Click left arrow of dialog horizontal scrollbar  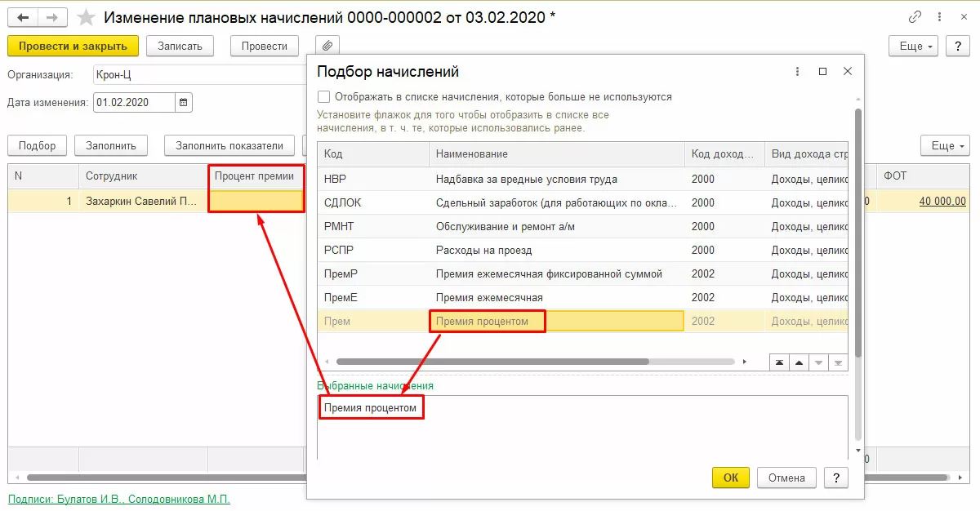(327, 361)
